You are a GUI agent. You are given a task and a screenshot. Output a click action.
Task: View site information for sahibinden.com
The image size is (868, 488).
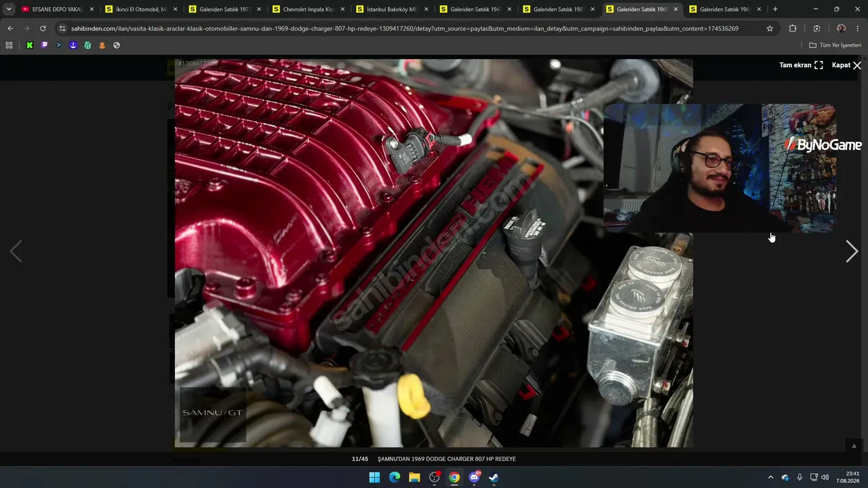(62, 28)
